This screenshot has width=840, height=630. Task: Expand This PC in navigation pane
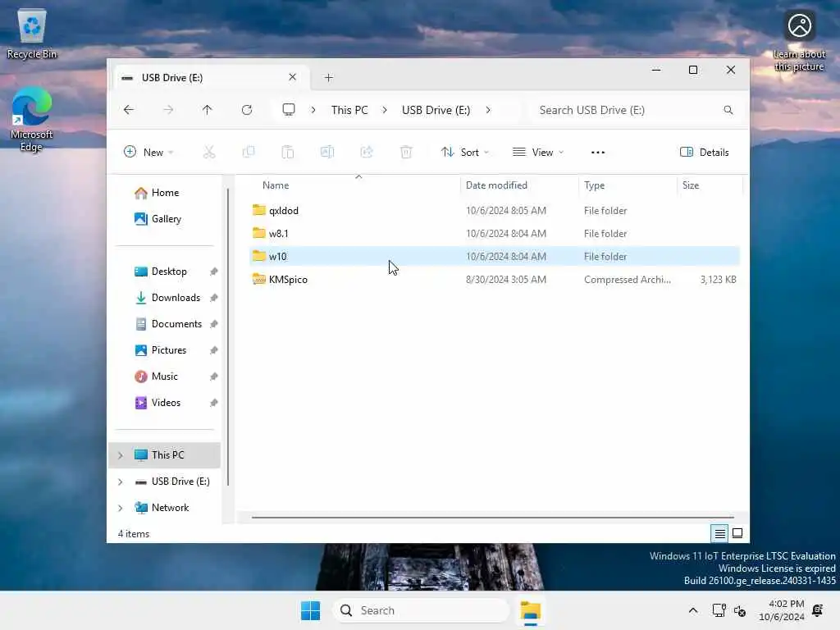121,455
